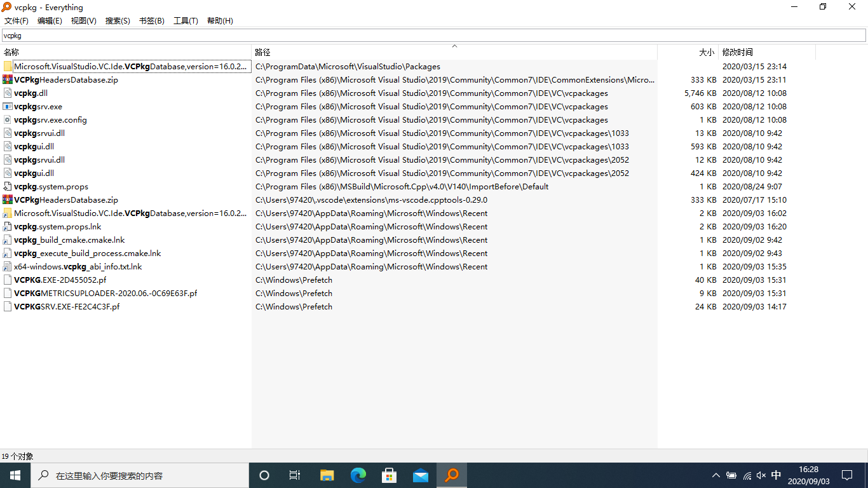The width and height of the screenshot is (868, 488).
Task: Select the vcpkgsrv.exe.config file name
Action: pyautogui.click(x=50, y=119)
